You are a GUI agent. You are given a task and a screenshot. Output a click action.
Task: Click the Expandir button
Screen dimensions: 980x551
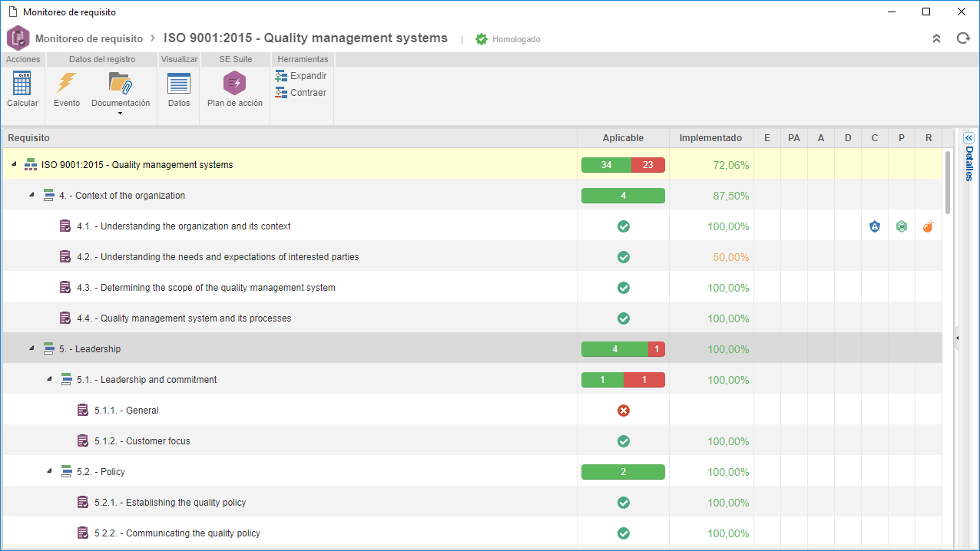tap(301, 76)
